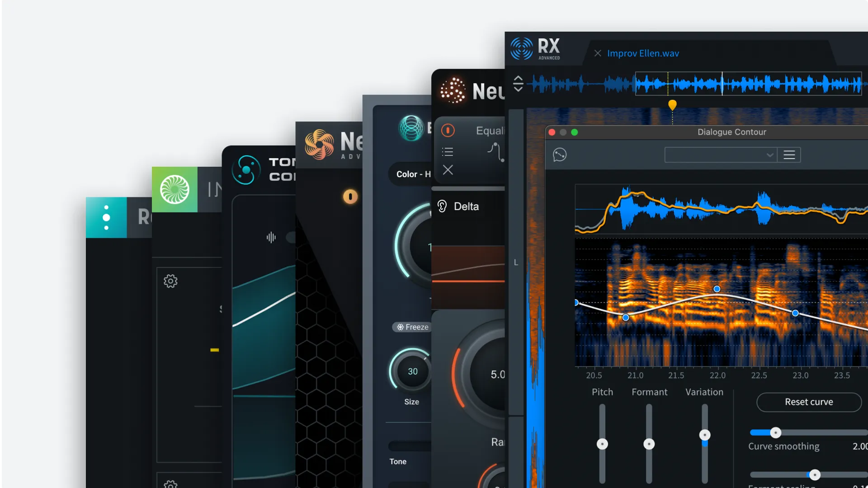Click the Tonal Balance Control atom logo icon
The height and width of the screenshot is (488, 868).
[x=245, y=170]
